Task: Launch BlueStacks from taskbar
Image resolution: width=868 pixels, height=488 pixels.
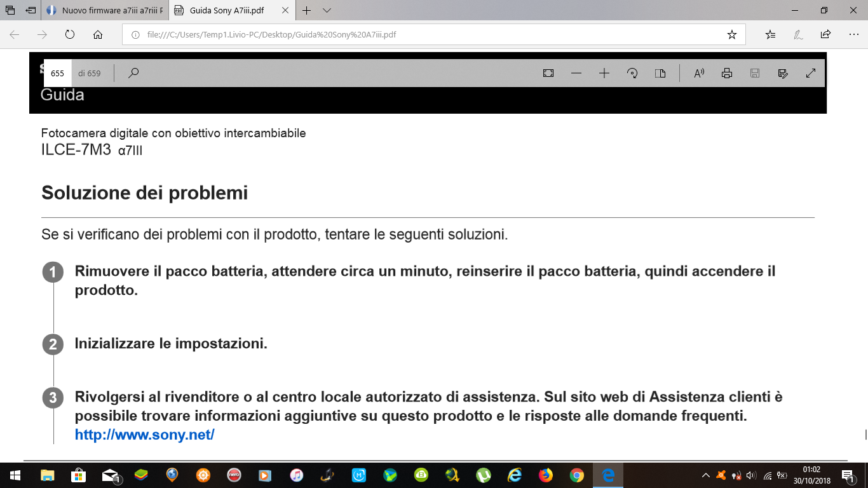Action: [x=141, y=475]
